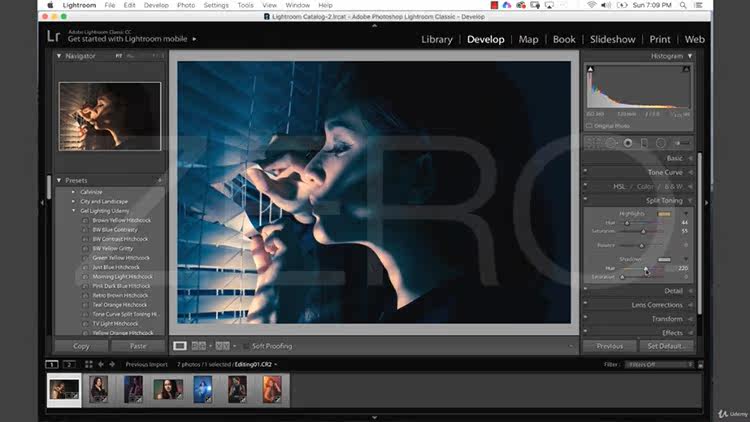This screenshot has height=422, width=750.
Task: Click the Shadows color swatch
Action: tap(664, 260)
